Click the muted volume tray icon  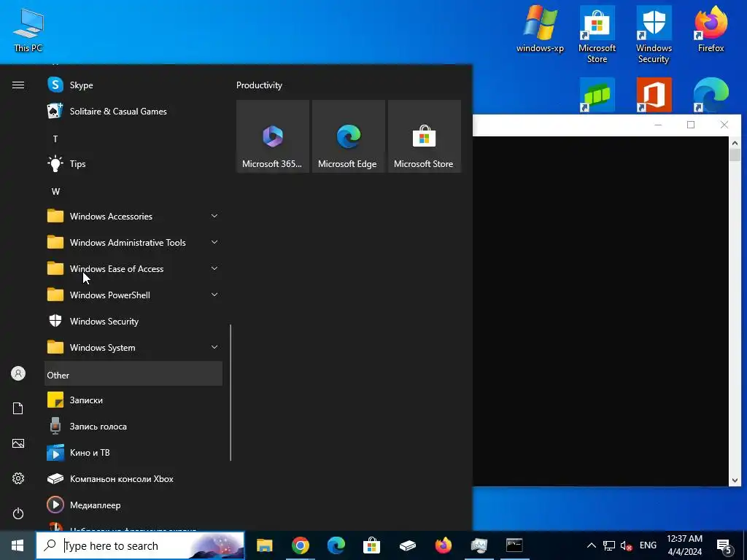coord(627,545)
